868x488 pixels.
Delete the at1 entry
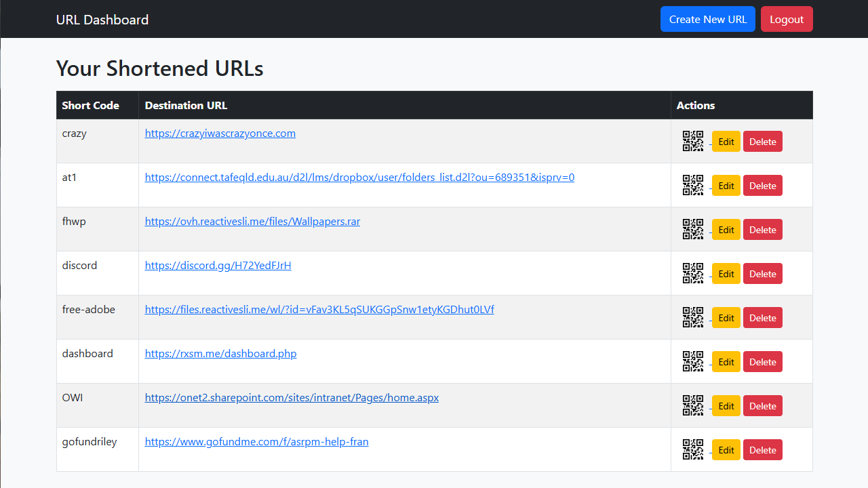coord(763,186)
